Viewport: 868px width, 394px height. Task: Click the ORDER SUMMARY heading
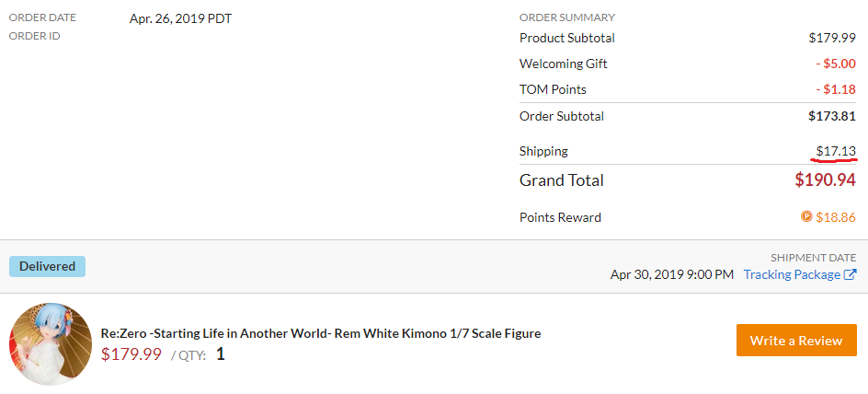[566, 17]
